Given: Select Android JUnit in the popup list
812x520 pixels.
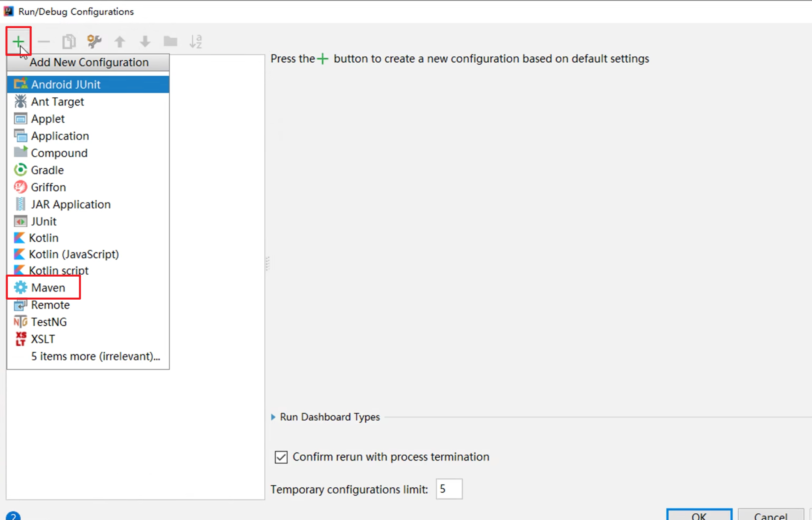Looking at the screenshot, I should click(x=66, y=84).
